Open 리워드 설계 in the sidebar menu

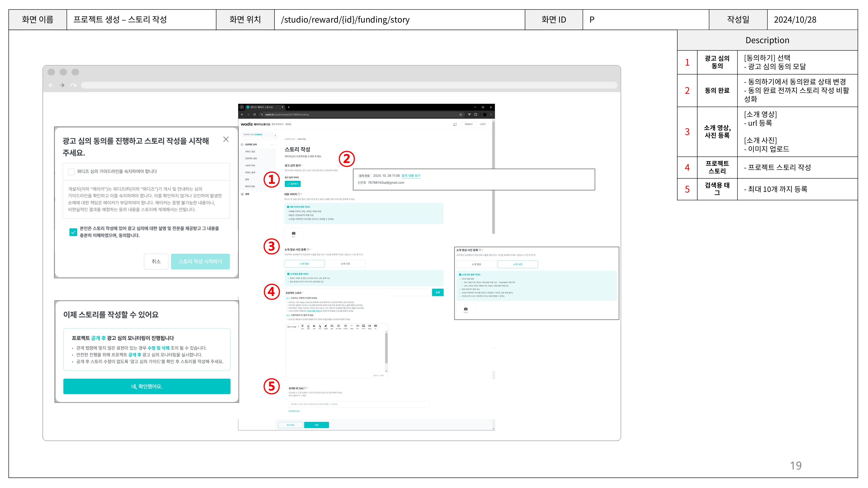(x=250, y=172)
